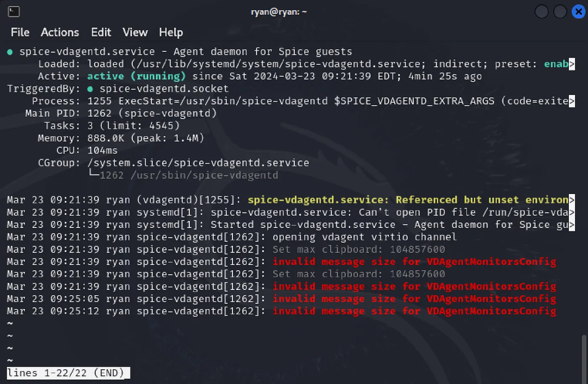
Task: Select the spice-vdagentd.socket trigger entry
Action: 164,88
